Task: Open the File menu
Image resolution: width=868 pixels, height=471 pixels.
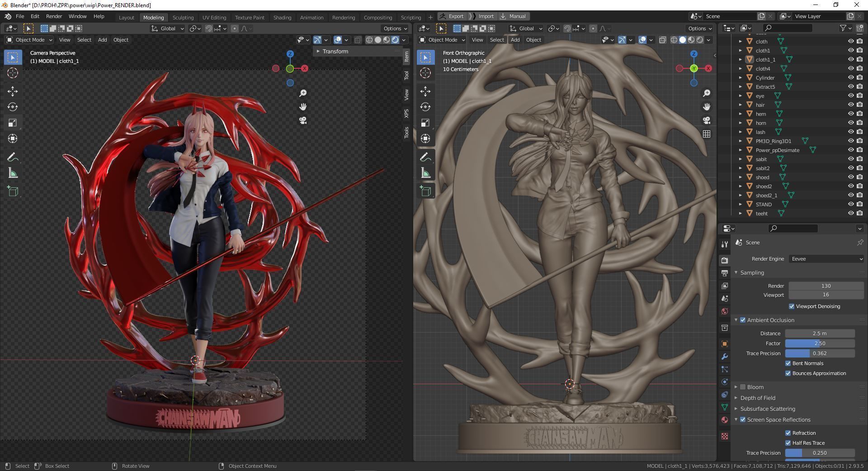Action: click(20, 16)
